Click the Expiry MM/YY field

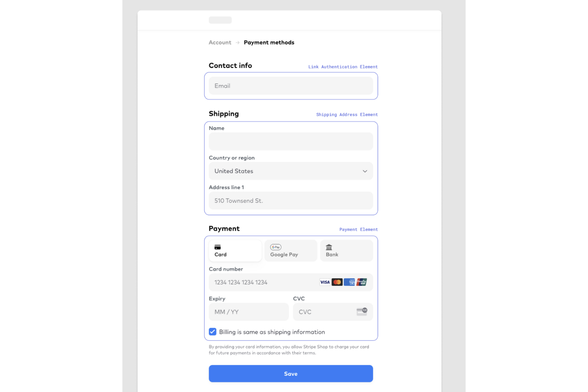(x=248, y=311)
